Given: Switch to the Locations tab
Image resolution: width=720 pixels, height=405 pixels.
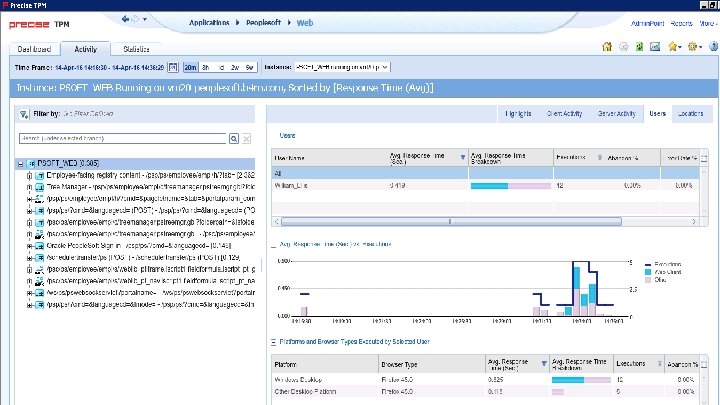Looking at the screenshot, I should (690, 113).
